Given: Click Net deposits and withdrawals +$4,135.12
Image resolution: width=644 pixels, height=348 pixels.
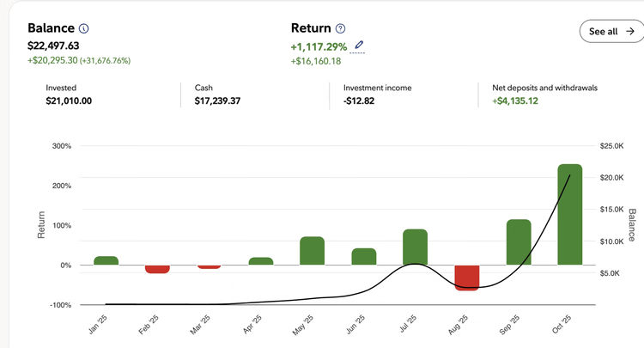Looking at the screenshot, I should click(x=515, y=101).
